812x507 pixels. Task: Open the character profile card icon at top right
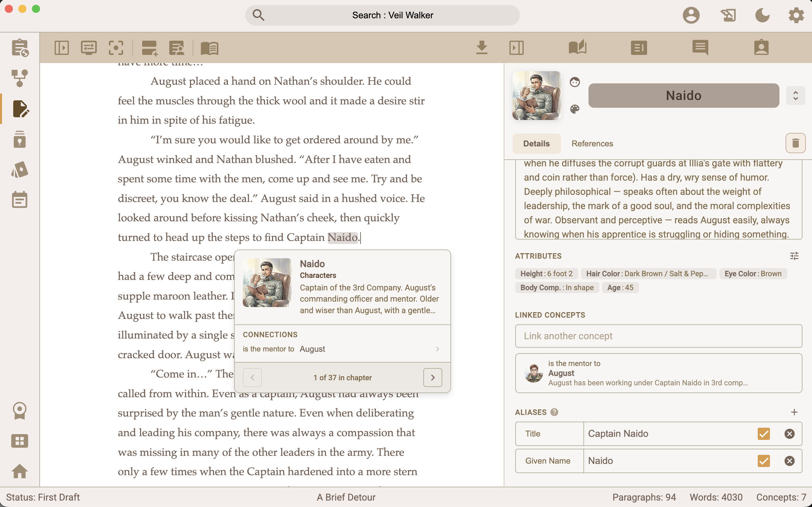point(761,48)
